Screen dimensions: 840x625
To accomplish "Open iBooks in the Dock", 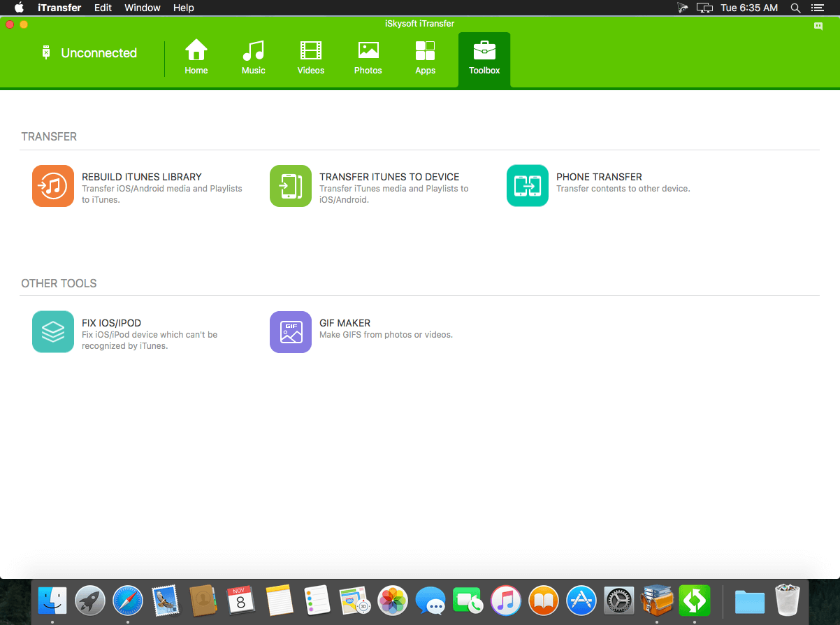I will 544,601.
